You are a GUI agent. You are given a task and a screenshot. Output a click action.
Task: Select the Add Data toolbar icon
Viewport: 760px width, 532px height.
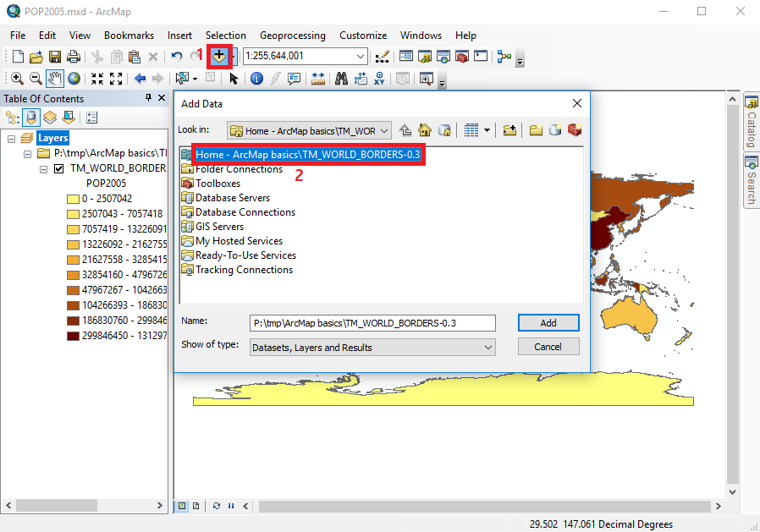pos(219,56)
